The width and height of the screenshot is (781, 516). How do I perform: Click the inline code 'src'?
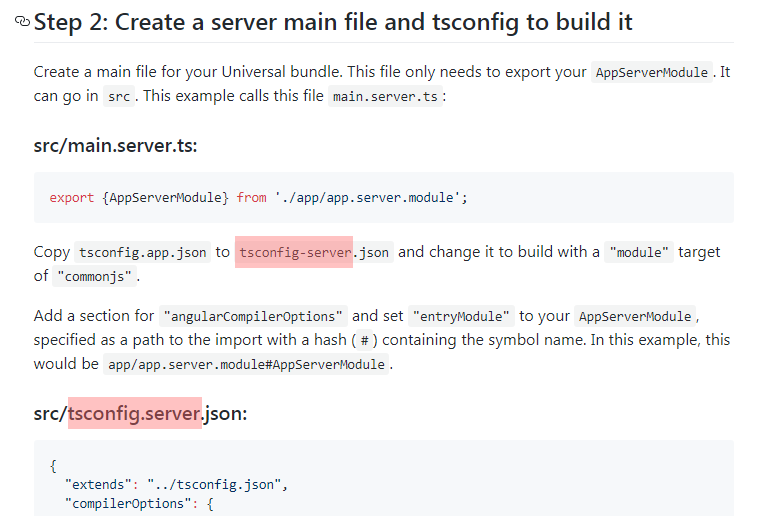(119, 96)
